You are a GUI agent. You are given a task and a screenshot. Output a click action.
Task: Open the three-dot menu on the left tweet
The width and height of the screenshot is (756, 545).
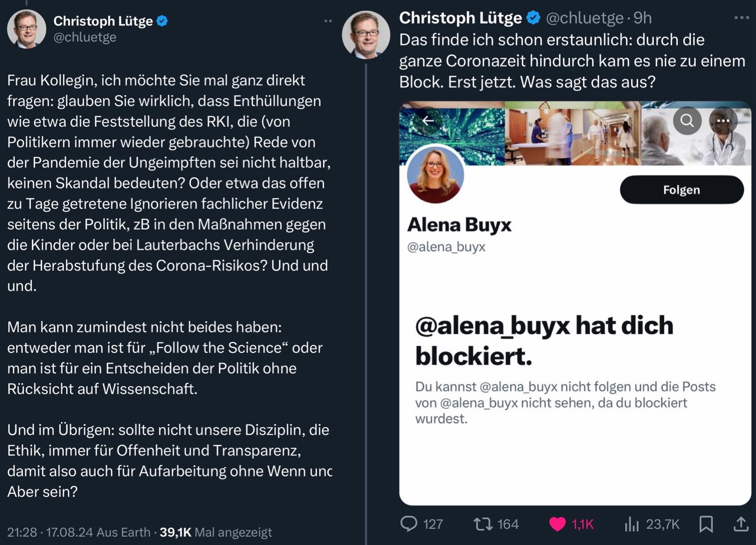click(x=329, y=20)
